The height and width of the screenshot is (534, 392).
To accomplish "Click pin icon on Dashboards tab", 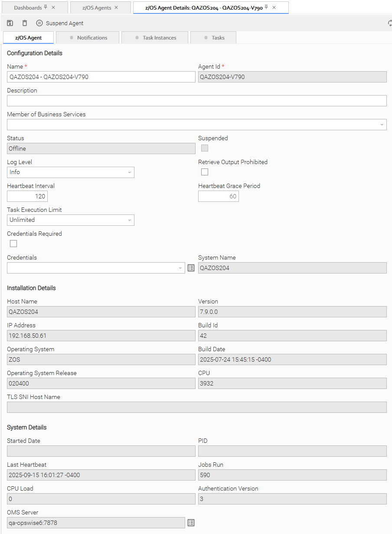I will point(46,7).
